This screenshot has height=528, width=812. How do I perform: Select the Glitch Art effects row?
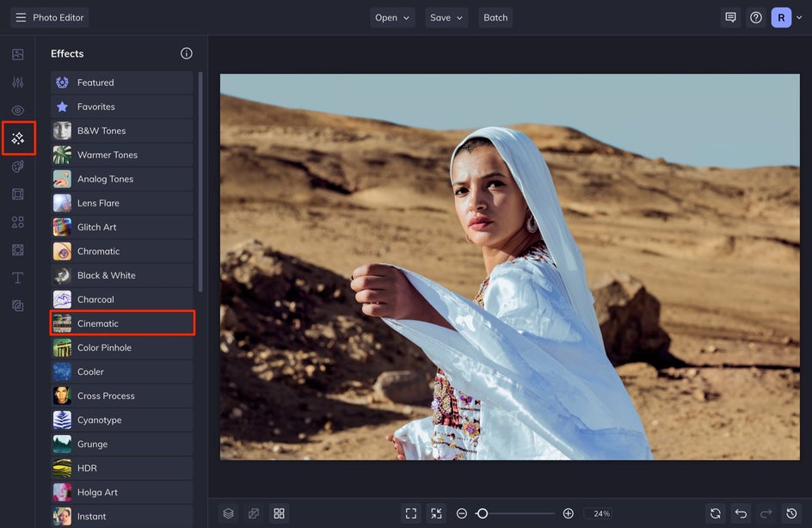[x=121, y=227]
